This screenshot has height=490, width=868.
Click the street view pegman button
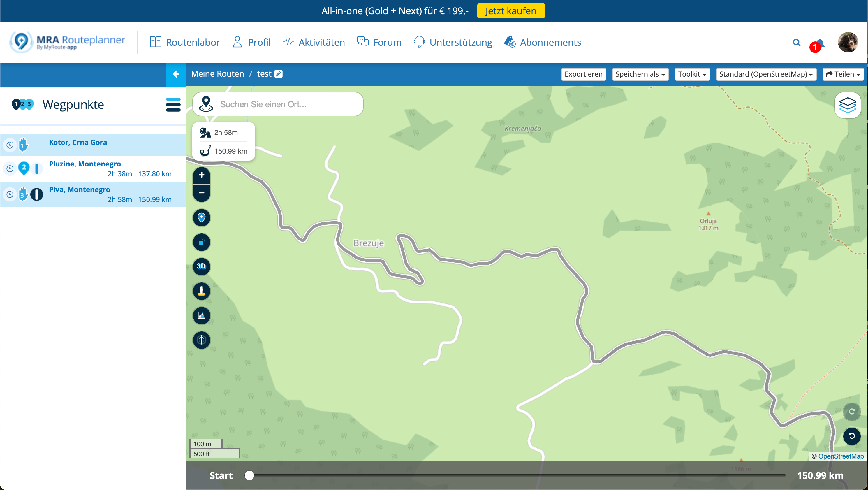202,291
